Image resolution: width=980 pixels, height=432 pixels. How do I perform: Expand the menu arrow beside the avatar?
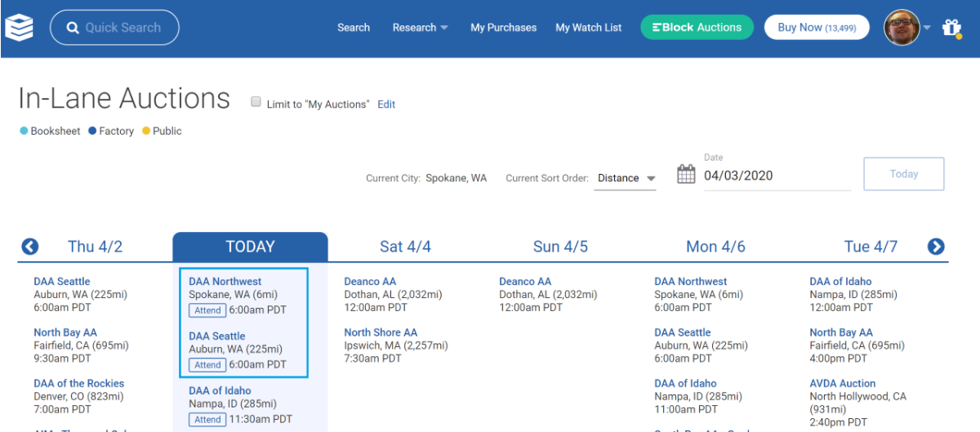click(927, 28)
